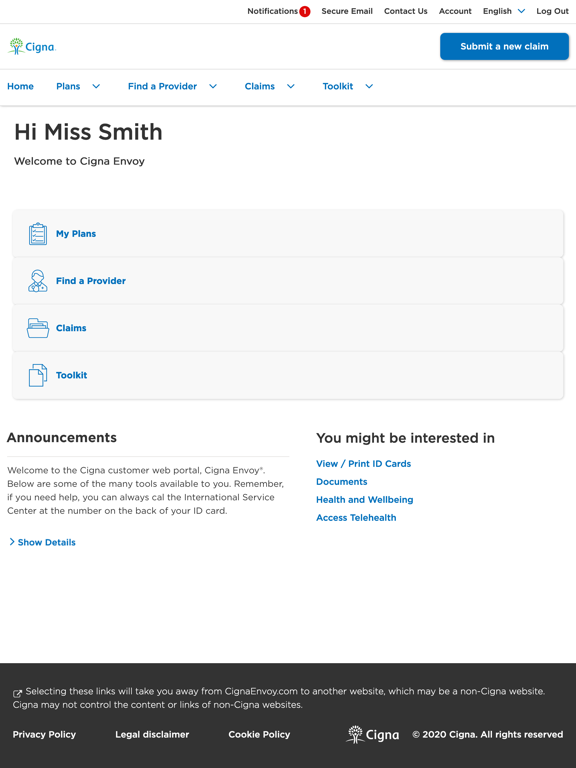
Task: Open the Toolkit card
Action: pos(288,375)
